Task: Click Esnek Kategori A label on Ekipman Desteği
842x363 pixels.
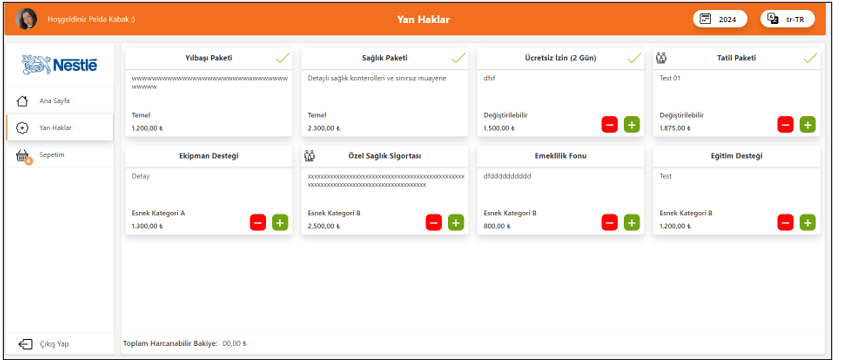Action: pyautogui.click(x=158, y=213)
